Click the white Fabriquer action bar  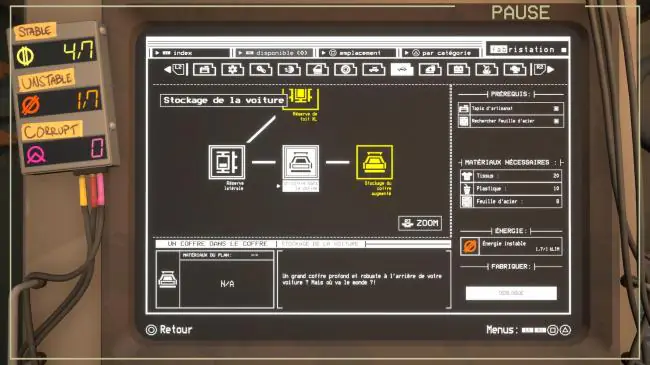tap(511, 293)
